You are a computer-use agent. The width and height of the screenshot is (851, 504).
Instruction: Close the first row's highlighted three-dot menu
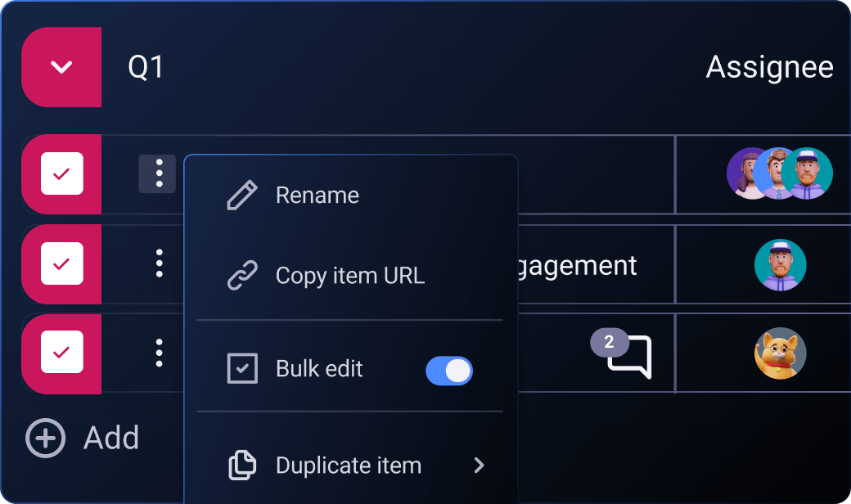coord(157,173)
